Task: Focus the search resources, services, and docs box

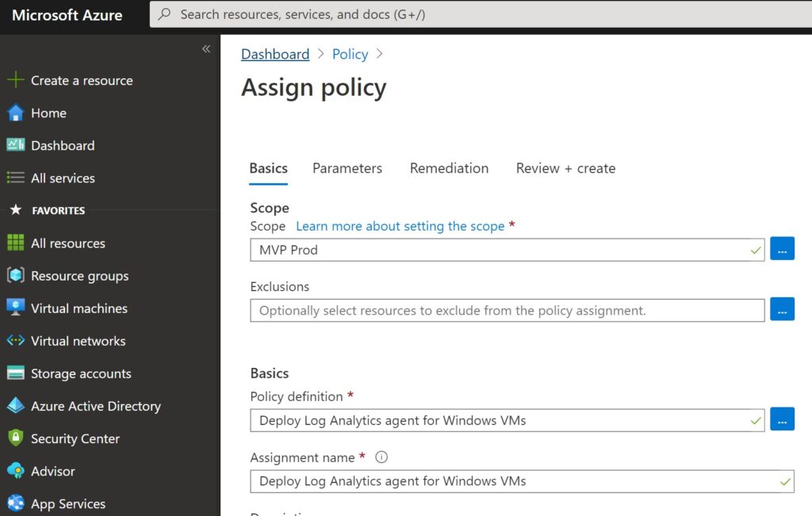Action: (x=481, y=14)
